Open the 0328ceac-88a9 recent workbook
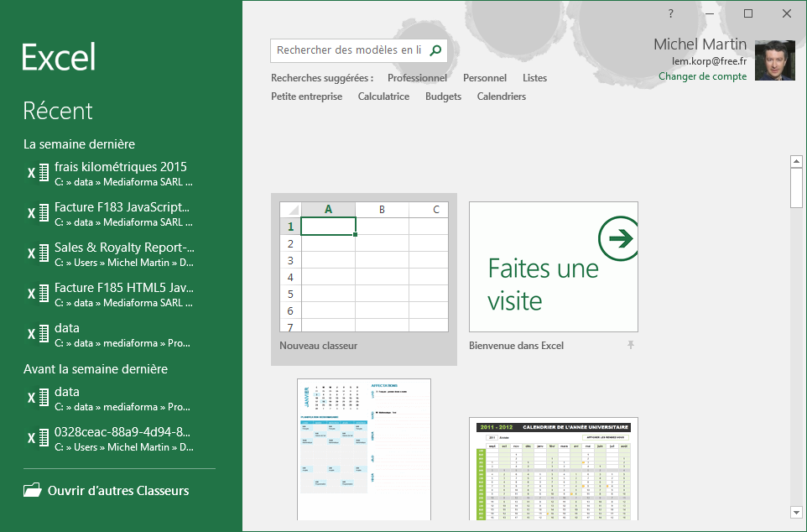 tap(123, 439)
